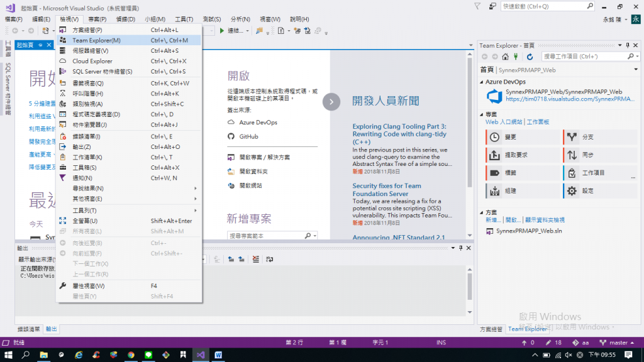Click the green Start debugging play icon
Image resolution: width=644 pixels, height=362 pixels.
click(x=222, y=31)
